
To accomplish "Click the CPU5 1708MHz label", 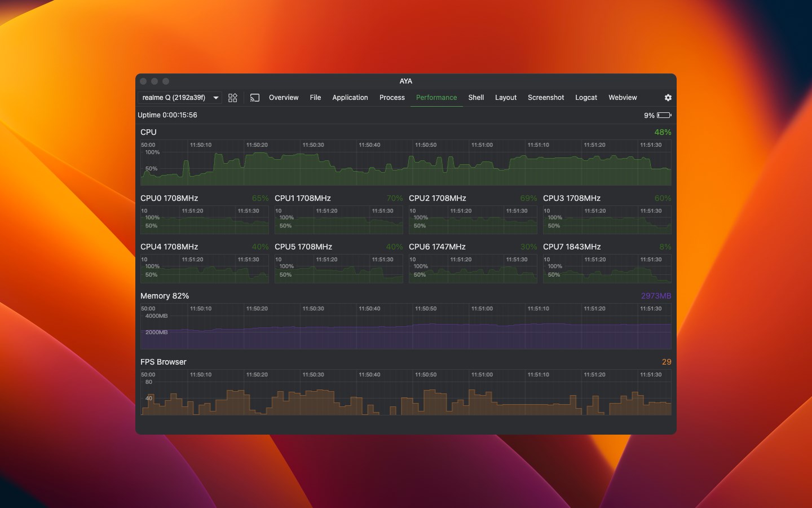I will tap(303, 247).
